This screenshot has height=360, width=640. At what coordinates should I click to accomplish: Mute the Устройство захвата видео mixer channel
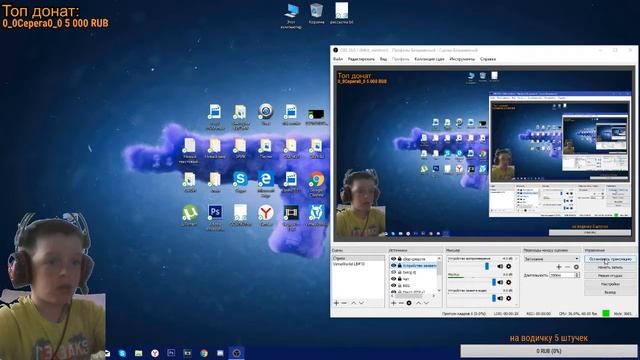coord(500,298)
